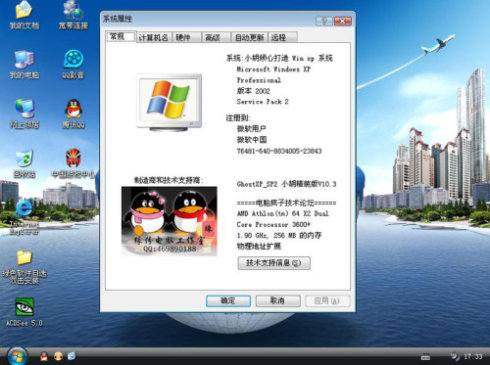Screen dimensions: 490x365
Task: Click the 微软用户 registered user text
Action: tap(252, 129)
